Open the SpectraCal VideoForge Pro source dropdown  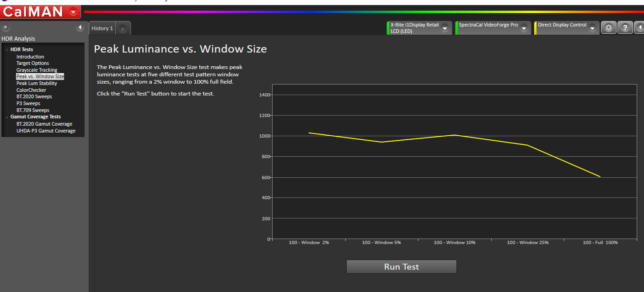[x=524, y=27]
